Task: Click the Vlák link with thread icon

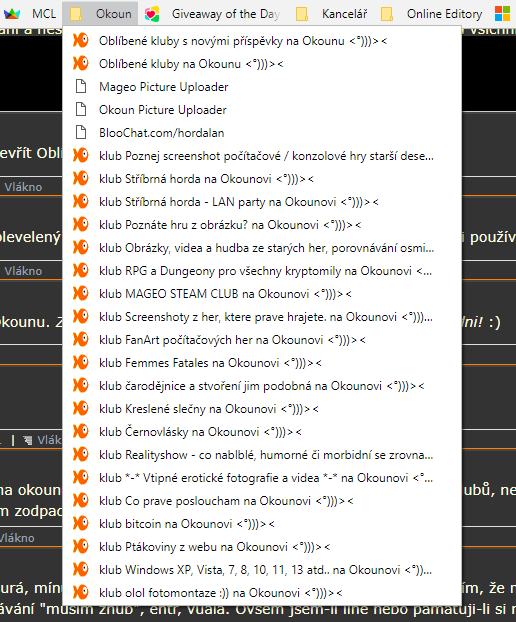Action: tap(42, 440)
